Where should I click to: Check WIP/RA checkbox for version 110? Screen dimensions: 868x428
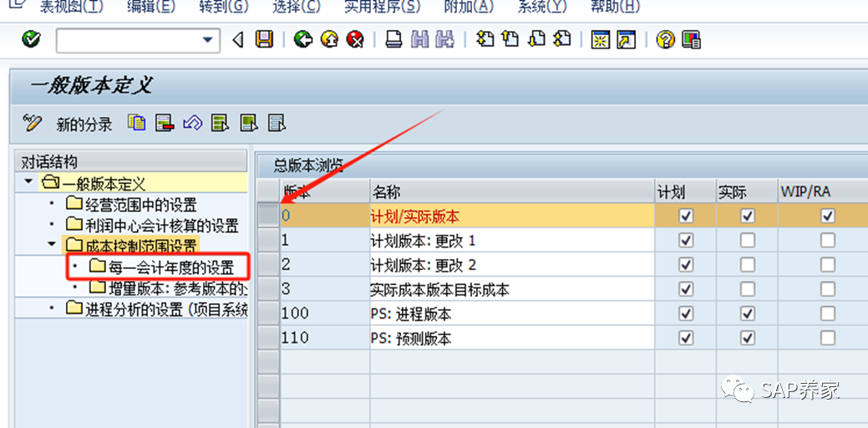pyautogui.click(x=828, y=338)
